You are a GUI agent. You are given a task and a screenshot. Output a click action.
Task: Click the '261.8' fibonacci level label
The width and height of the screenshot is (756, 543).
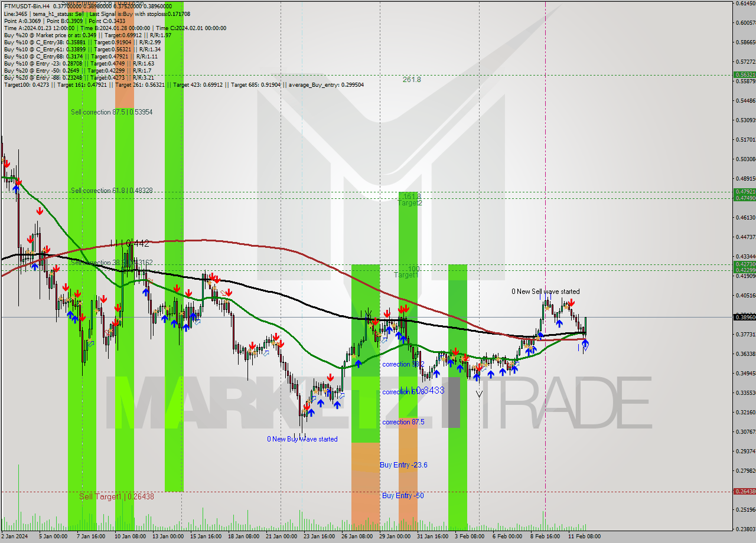click(x=412, y=79)
